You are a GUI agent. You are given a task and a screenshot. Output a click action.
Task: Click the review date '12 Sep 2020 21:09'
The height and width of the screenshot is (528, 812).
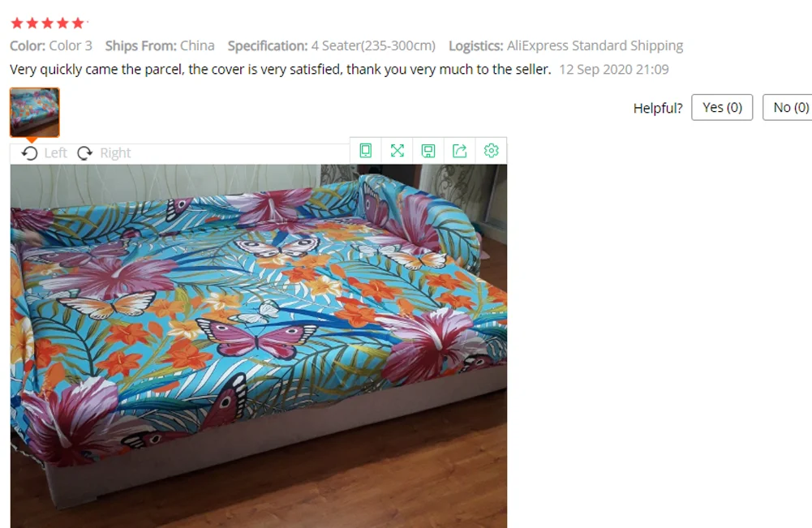coord(613,70)
